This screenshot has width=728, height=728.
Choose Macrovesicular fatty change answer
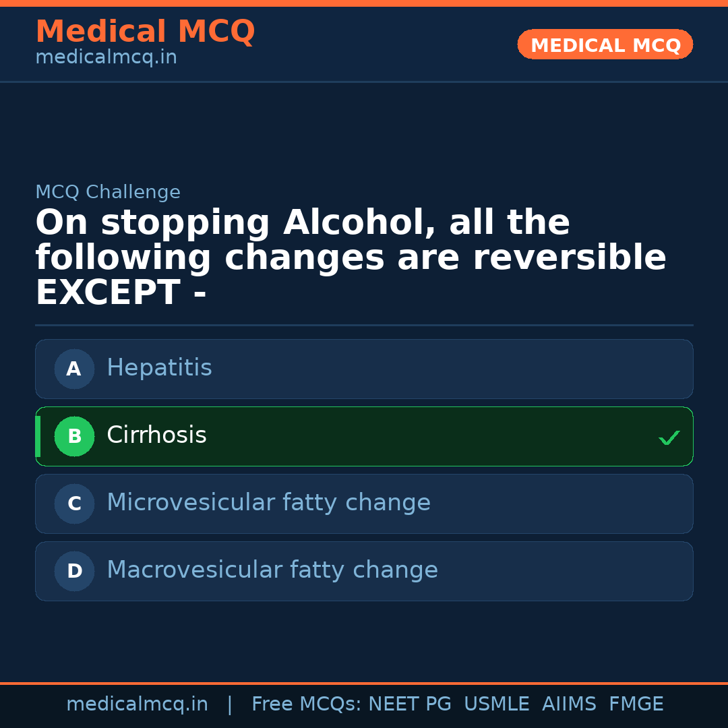click(364, 571)
